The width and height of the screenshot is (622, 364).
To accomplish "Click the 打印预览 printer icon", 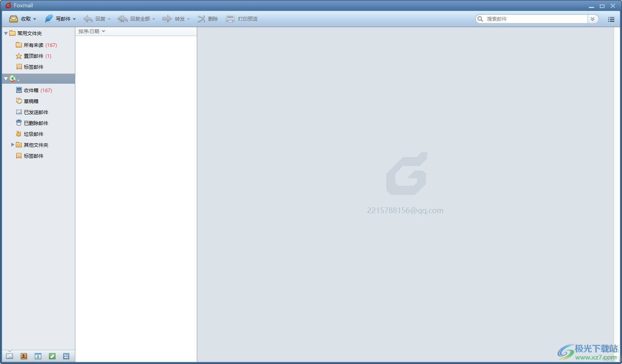I will coord(230,19).
